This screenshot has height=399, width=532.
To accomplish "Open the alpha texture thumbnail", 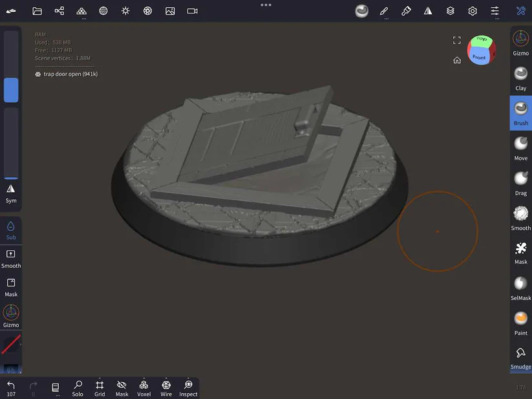I will coord(11,369).
